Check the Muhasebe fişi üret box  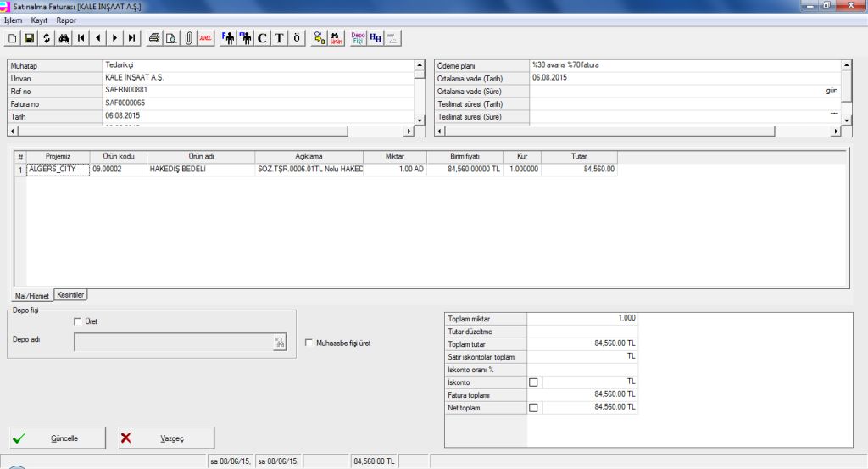coord(309,343)
